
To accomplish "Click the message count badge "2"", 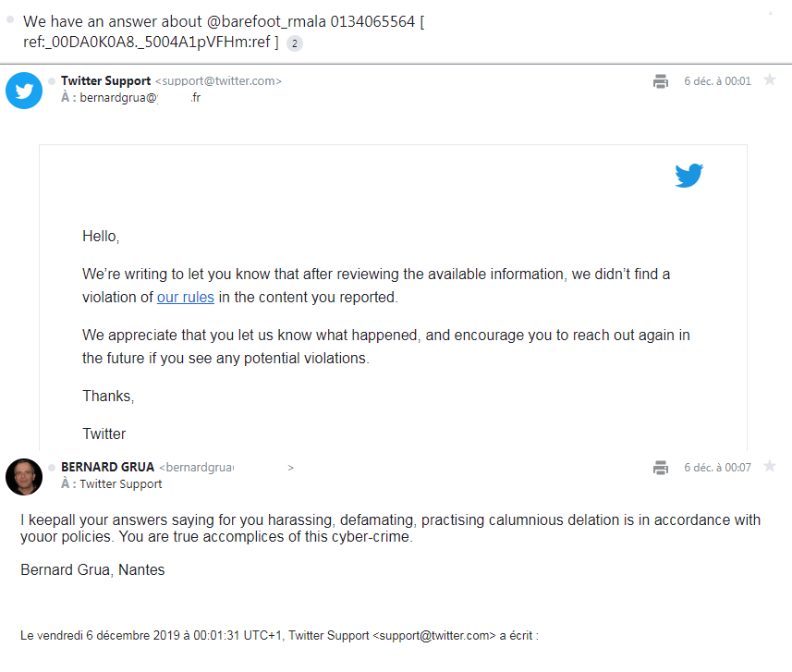I will tap(295, 43).
